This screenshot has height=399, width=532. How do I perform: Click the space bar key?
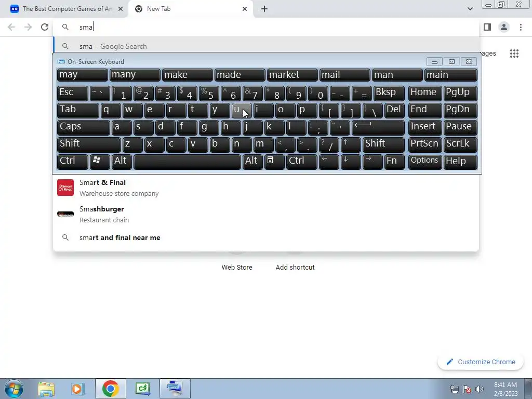(187, 162)
